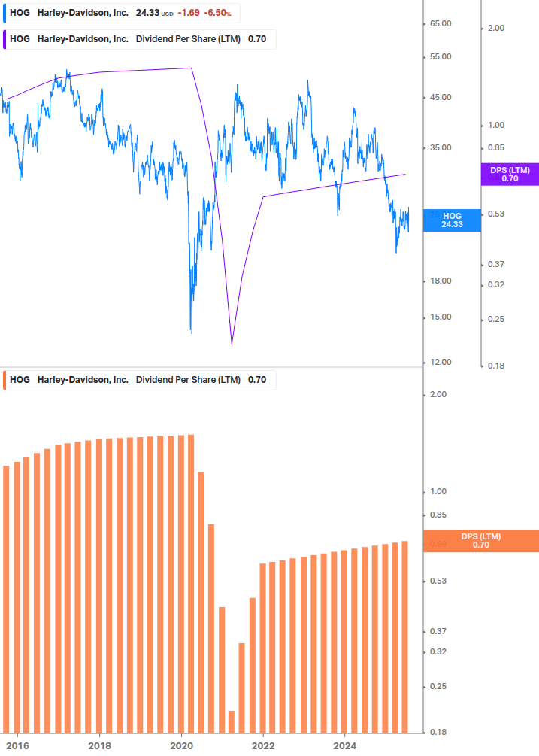The image size is (539, 756).
Task: Click the 55.00 label on the price axis
Action: click(x=441, y=57)
